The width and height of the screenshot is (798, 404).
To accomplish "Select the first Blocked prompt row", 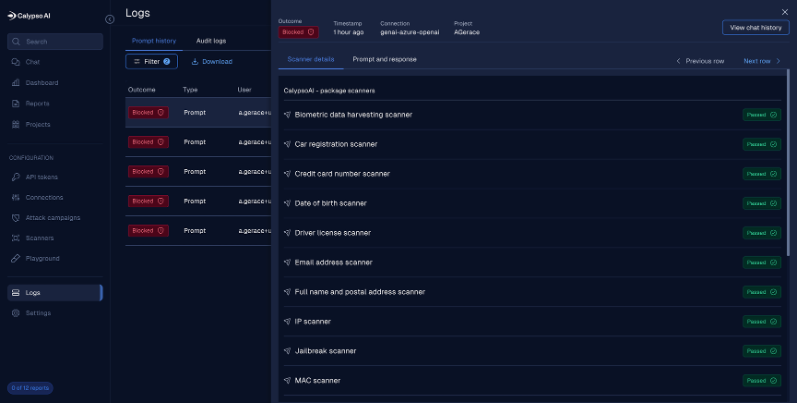I will tap(198, 112).
